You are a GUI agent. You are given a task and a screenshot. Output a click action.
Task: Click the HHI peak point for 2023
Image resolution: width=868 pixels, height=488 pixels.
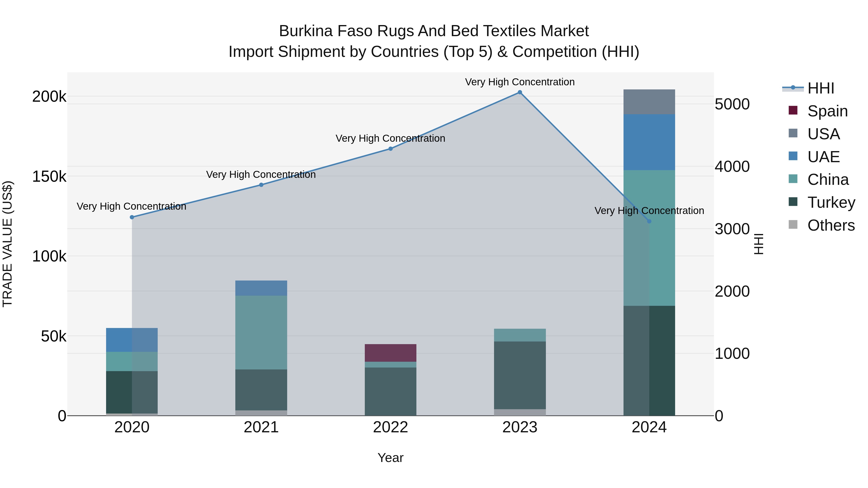pyautogui.click(x=520, y=92)
